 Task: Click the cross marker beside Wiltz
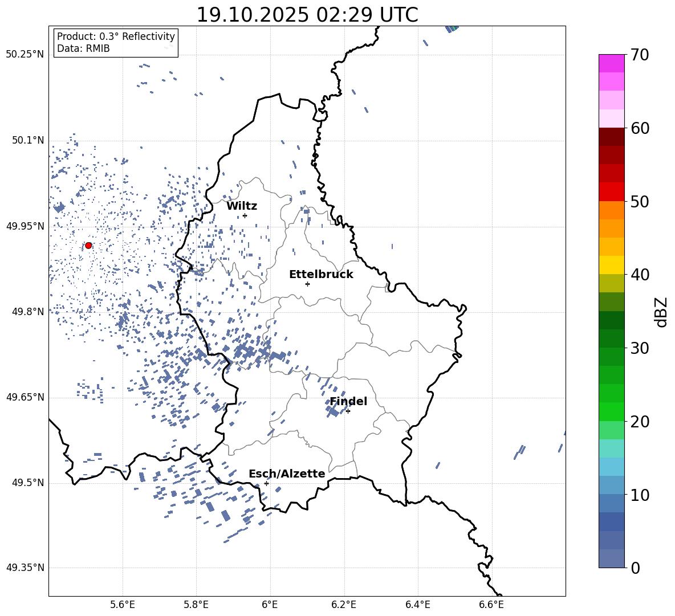[245, 215]
